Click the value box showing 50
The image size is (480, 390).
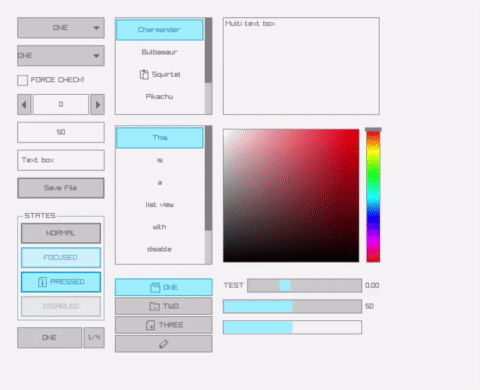[x=61, y=132]
